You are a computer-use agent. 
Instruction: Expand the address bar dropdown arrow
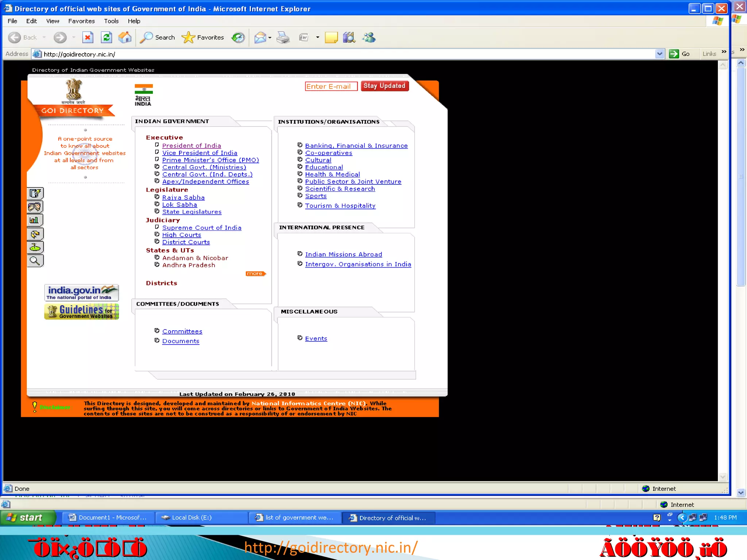[659, 54]
